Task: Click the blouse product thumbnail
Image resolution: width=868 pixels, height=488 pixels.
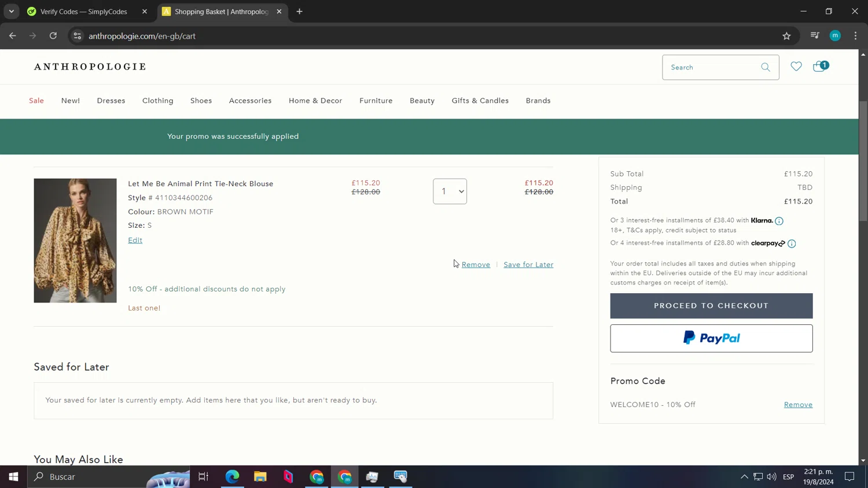Action: coord(75,241)
